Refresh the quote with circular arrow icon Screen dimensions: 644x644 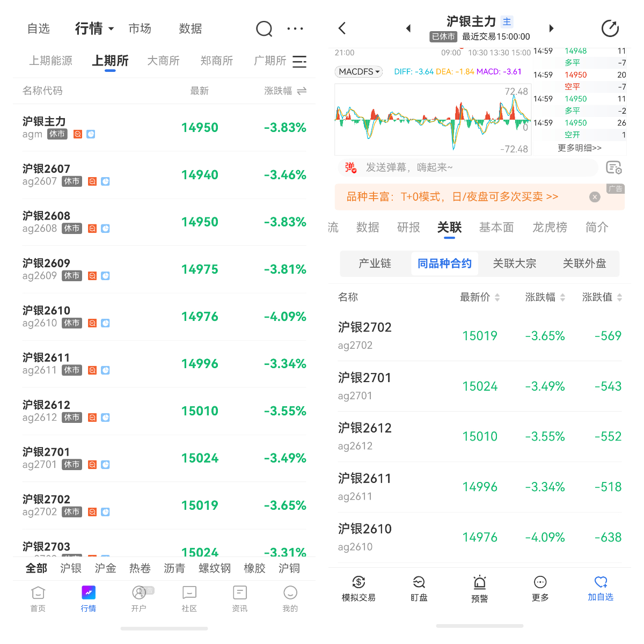click(x=610, y=28)
